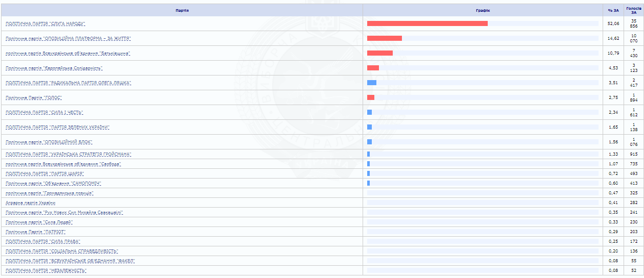Click the "Голосів ЗА" column header
644x278 pixels.
point(633,10)
